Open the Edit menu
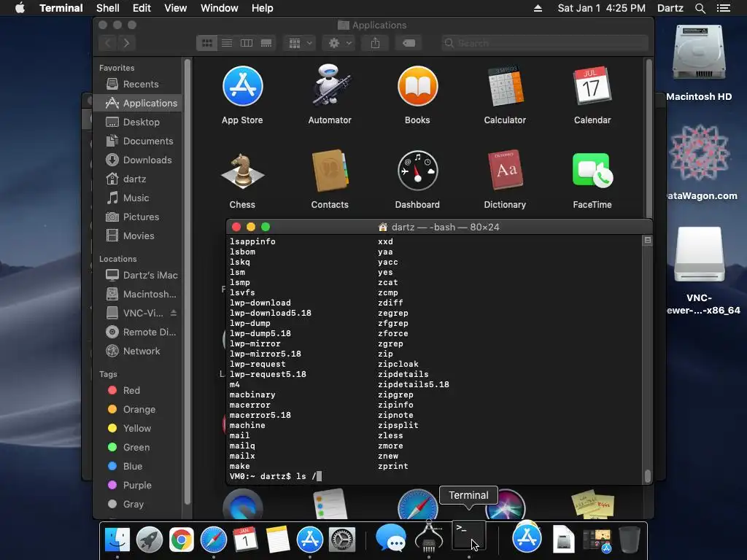 (142, 8)
